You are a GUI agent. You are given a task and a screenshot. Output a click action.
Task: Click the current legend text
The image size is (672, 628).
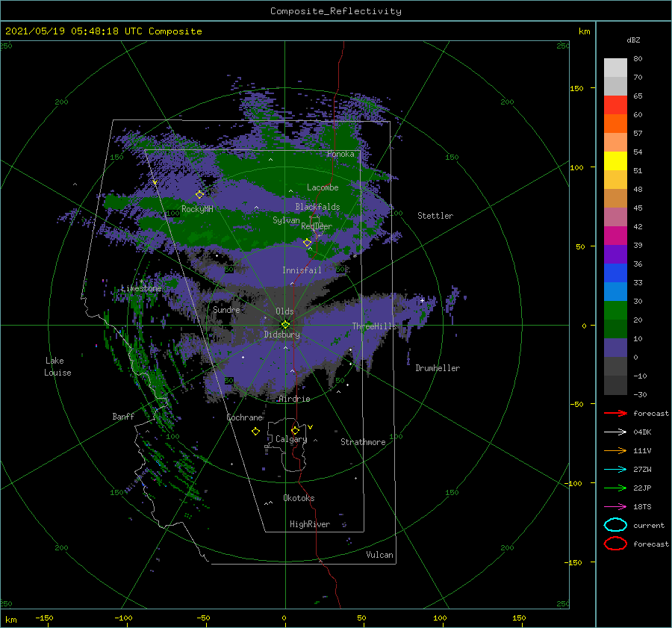pyautogui.click(x=649, y=526)
